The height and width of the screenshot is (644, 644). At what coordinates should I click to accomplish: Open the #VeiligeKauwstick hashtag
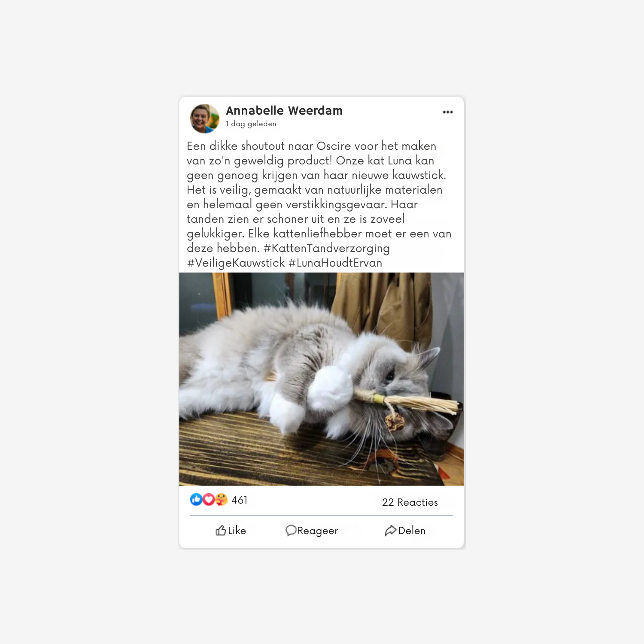tap(236, 263)
